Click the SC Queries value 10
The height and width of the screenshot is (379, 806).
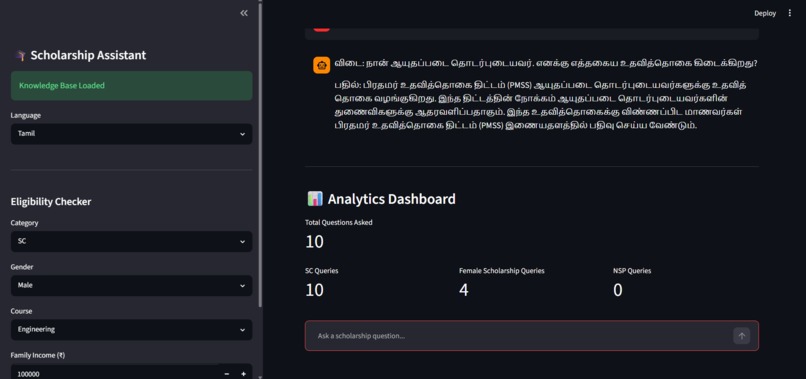point(315,290)
